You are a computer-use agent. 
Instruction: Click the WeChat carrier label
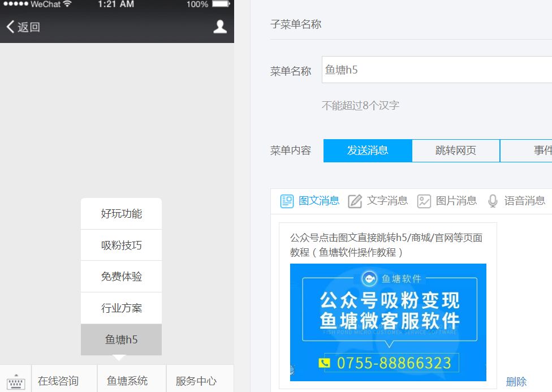click(x=45, y=4)
